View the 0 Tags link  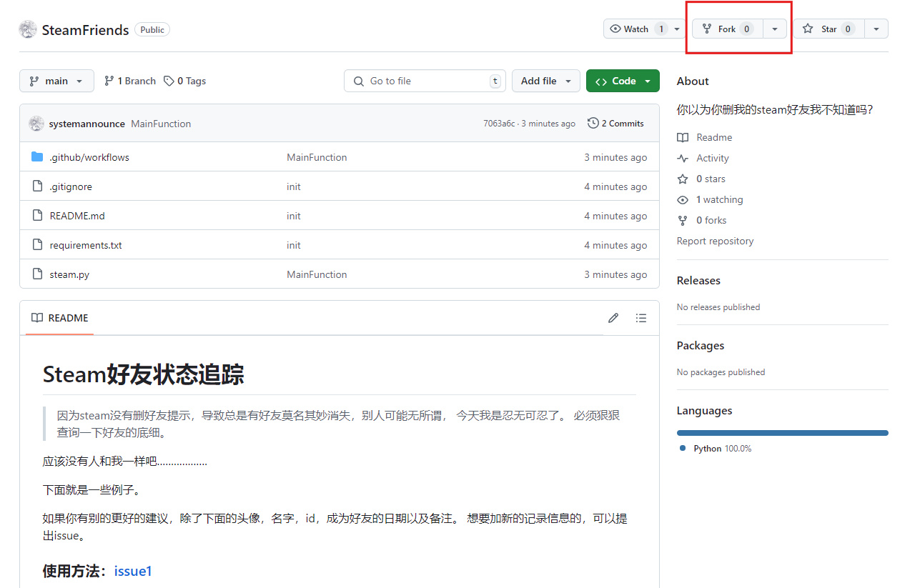point(184,81)
